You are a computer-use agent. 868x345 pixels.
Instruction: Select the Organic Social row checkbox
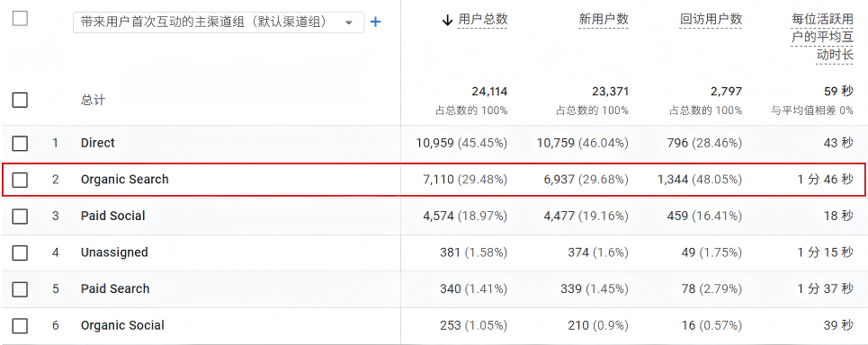click(x=20, y=325)
